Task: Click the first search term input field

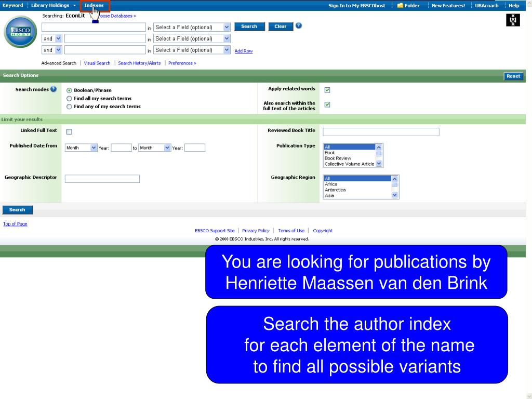Action: (x=94, y=27)
